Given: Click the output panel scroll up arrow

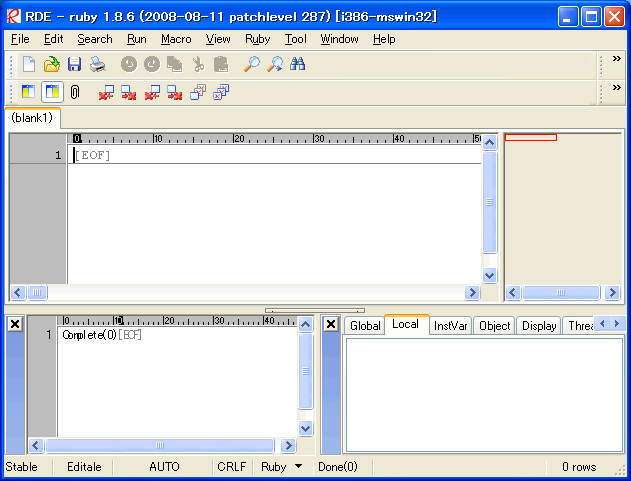Looking at the screenshot, I should coord(305,324).
